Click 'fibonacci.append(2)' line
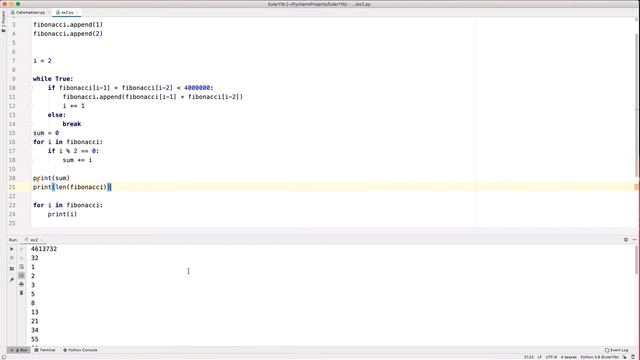 (68, 34)
